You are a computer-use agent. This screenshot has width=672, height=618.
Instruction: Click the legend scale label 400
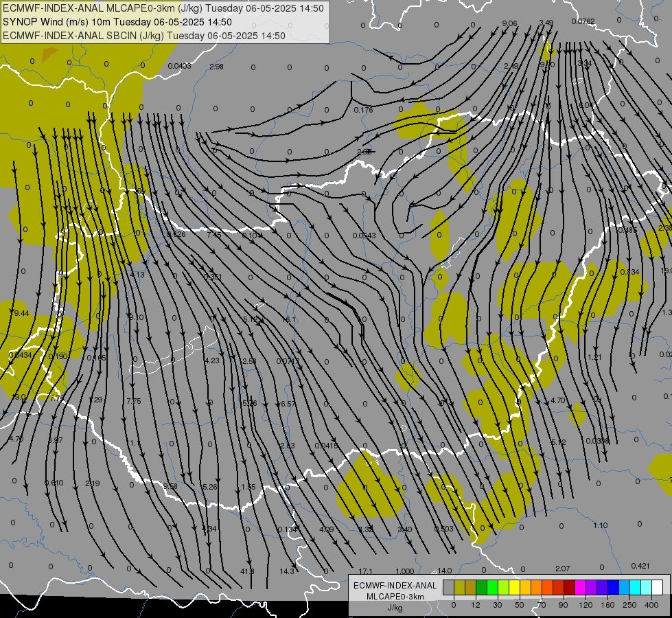pyautogui.click(x=651, y=605)
